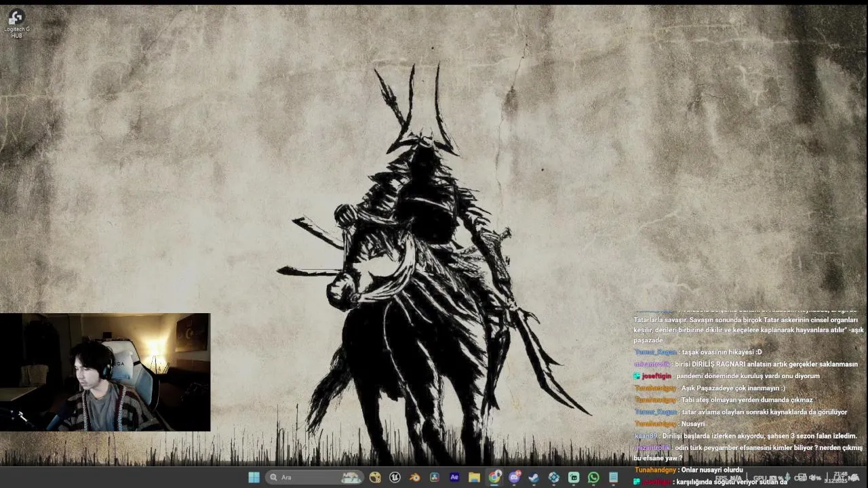Open the green app icon before WhatsApp
Screen dimensions: 868x488
tap(574, 477)
